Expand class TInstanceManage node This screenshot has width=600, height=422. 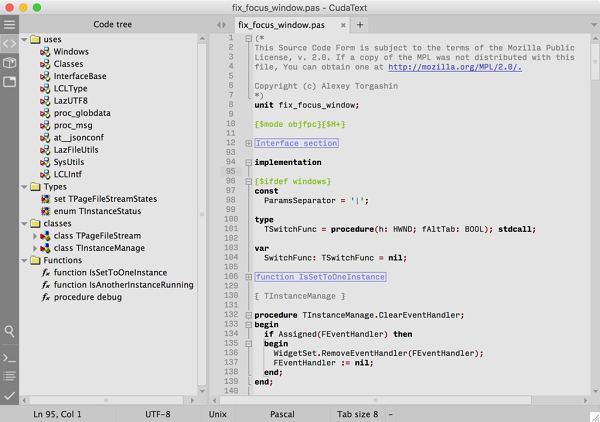click(x=35, y=248)
